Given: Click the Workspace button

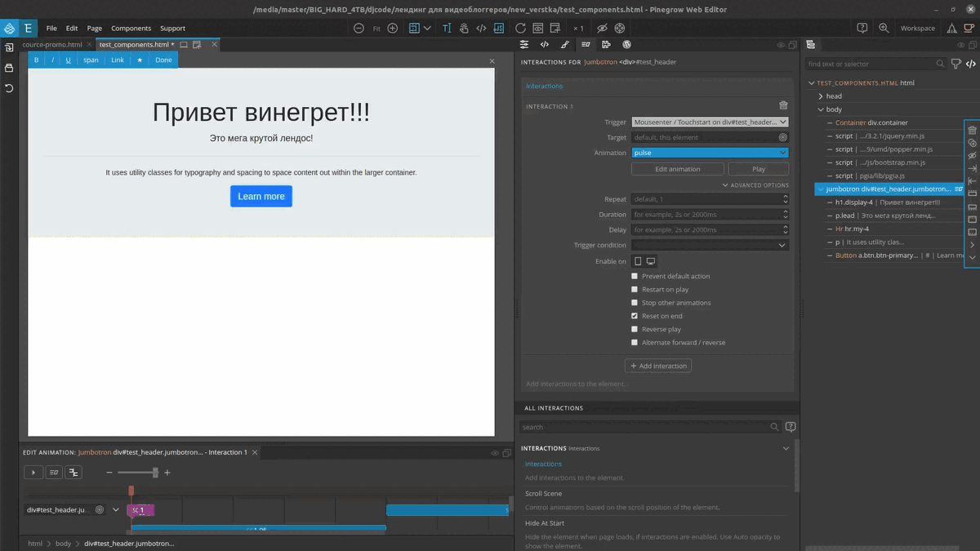Looking at the screenshot, I should coord(918,29).
